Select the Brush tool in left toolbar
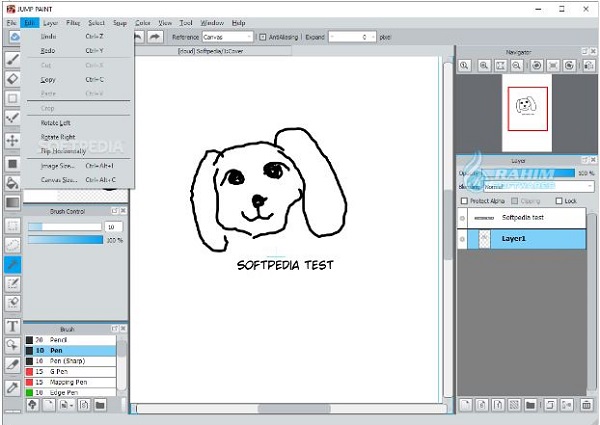The height and width of the screenshot is (425, 600). (x=13, y=58)
